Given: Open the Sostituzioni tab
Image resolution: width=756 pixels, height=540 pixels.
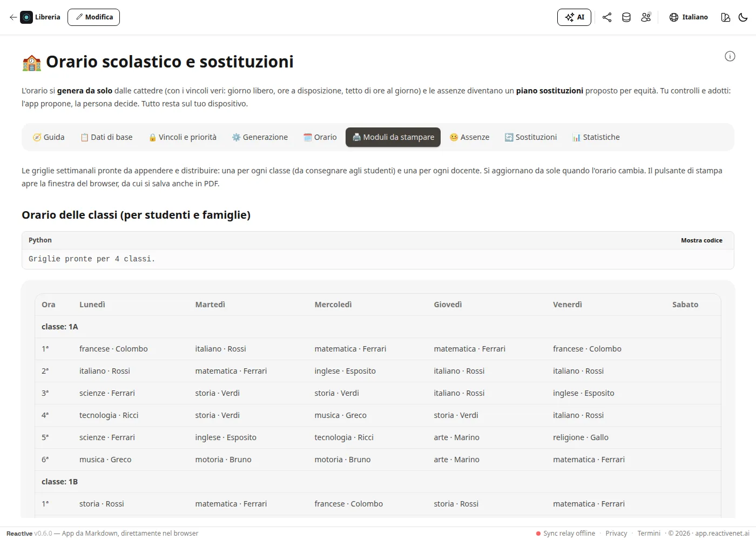Looking at the screenshot, I should 531,137.
